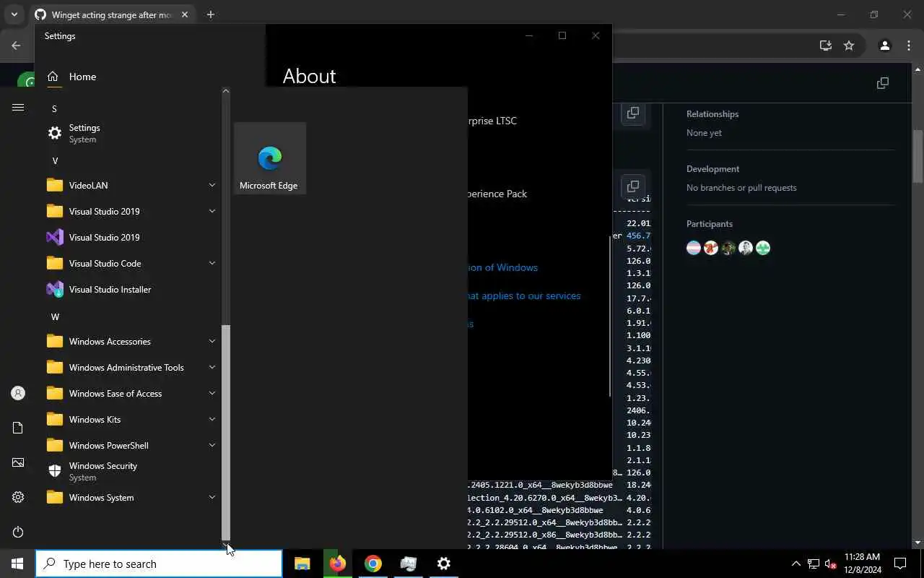The width and height of the screenshot is (924, 578).
Task: Expand the VideoLAN folder chevron
Action: (212, 185)
